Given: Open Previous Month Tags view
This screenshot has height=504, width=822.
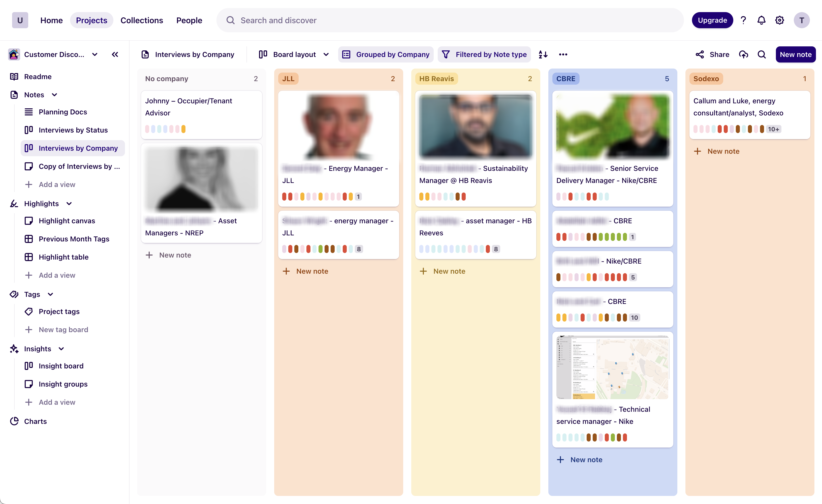Looking at the screenshot, I should coord(74,239).
